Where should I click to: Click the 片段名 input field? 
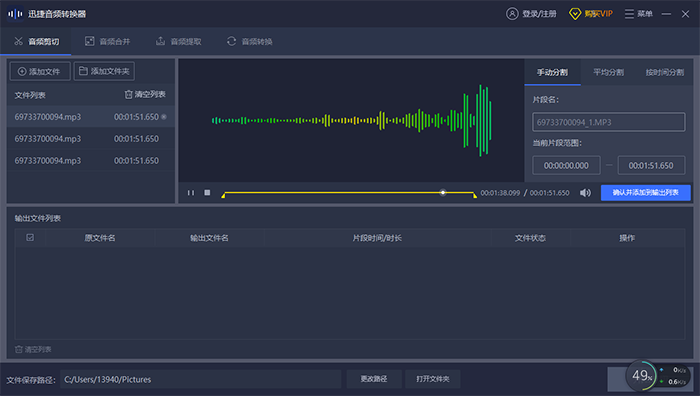(x=608, y=122)
